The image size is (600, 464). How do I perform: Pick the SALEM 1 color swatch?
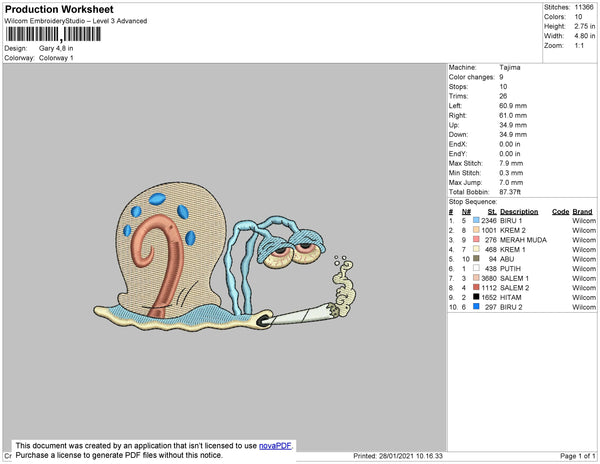point(476,278)
